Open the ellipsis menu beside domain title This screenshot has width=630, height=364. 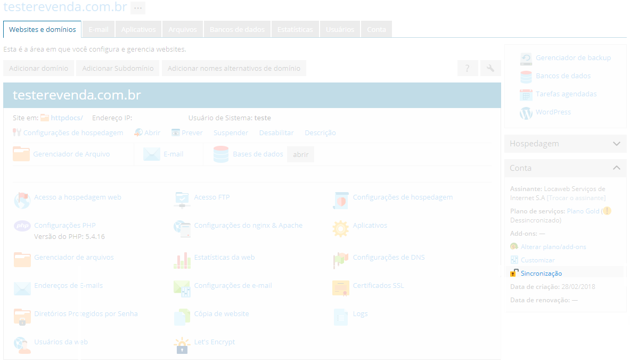point(138,7)
